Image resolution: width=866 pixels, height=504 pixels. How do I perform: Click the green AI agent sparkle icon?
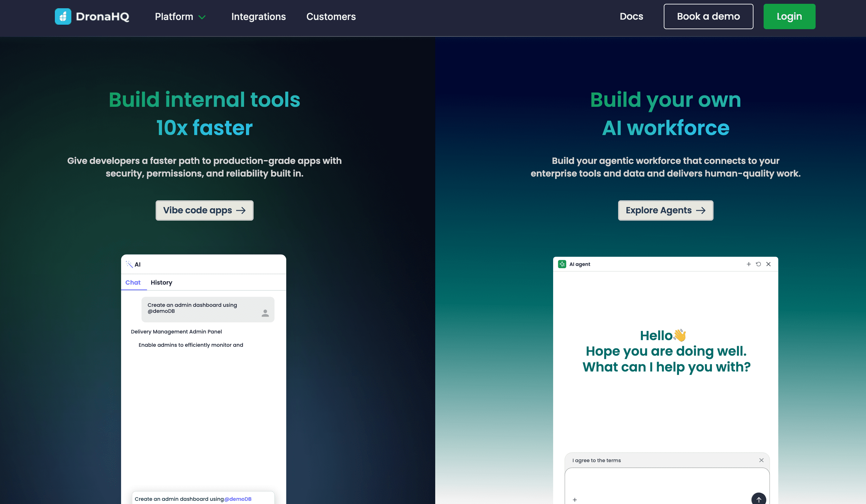[562, 264]
